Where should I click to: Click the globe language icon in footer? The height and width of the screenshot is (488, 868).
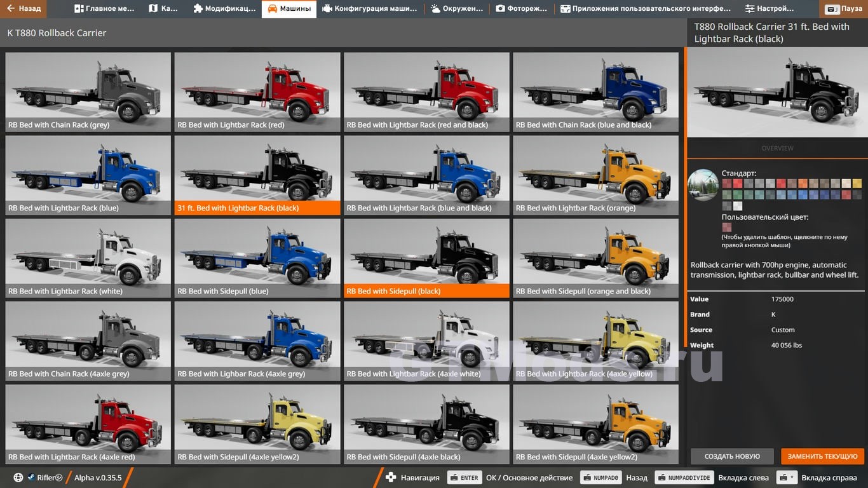pos(18,477)
